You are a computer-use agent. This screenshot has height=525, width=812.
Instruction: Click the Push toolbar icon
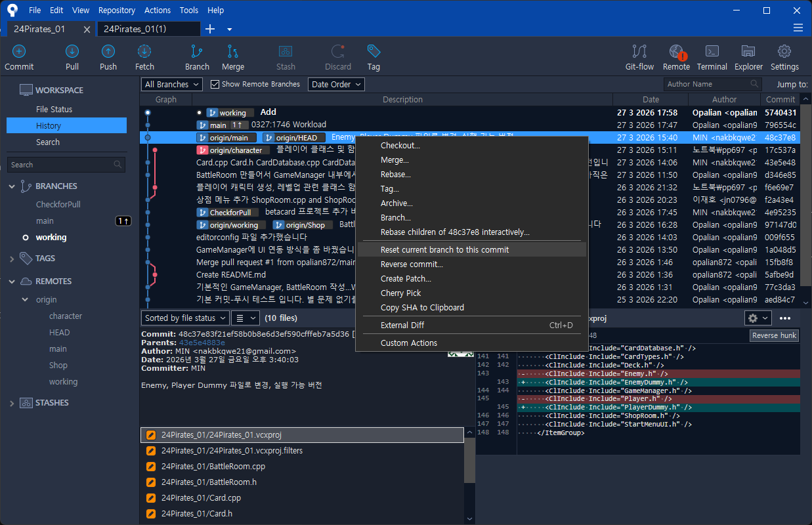pos(108,52)
